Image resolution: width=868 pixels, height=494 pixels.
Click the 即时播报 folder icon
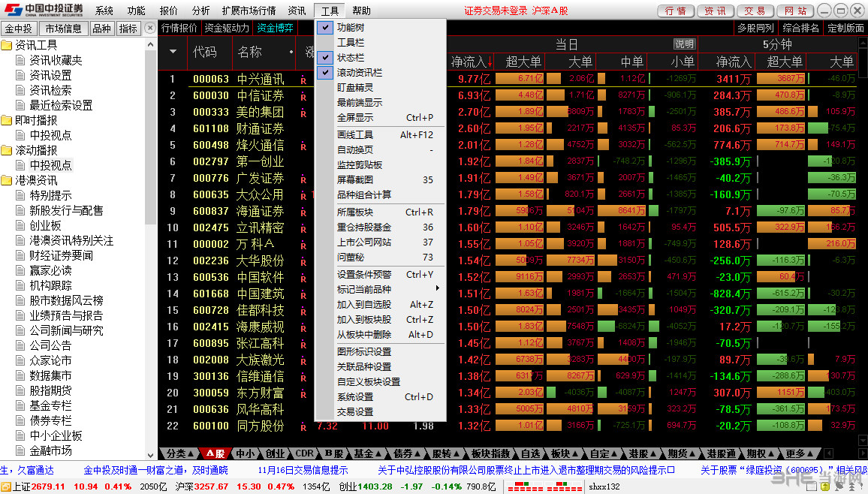[x=7, y=121]
